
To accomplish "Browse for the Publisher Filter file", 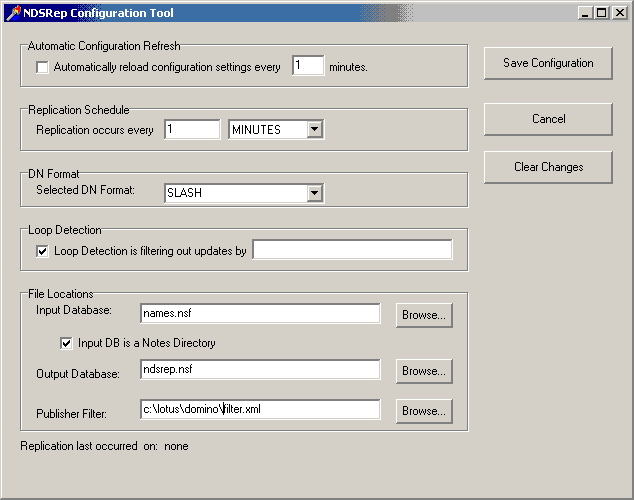I will [424, 411].
